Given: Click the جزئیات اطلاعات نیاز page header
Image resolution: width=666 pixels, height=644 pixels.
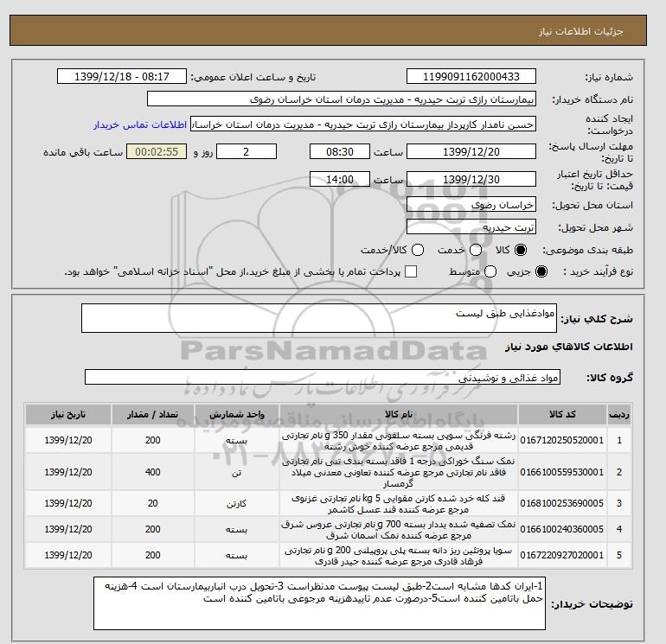Looking at the screenshot, I should coord(580,32).
